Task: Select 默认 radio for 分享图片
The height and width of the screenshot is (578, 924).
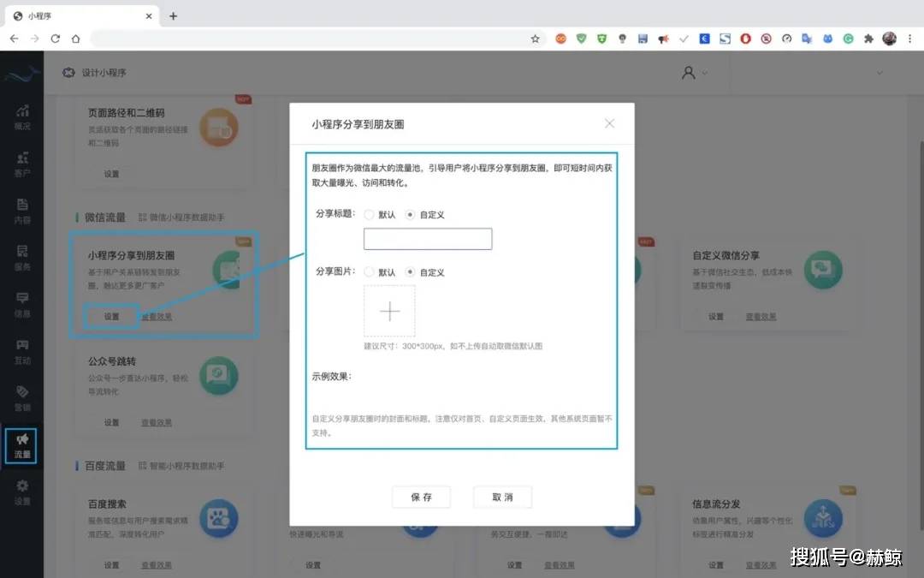Action: tap(369, 271)
